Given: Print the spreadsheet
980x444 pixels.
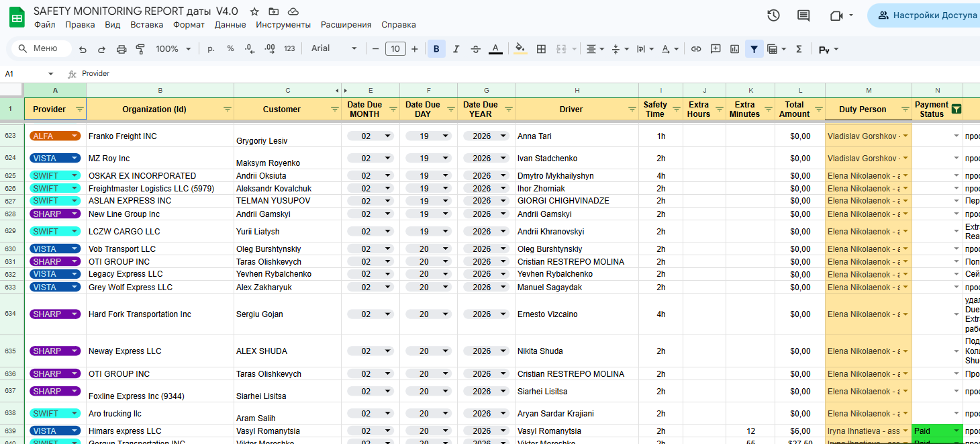Looking at the screenshot, I should 121,49.
